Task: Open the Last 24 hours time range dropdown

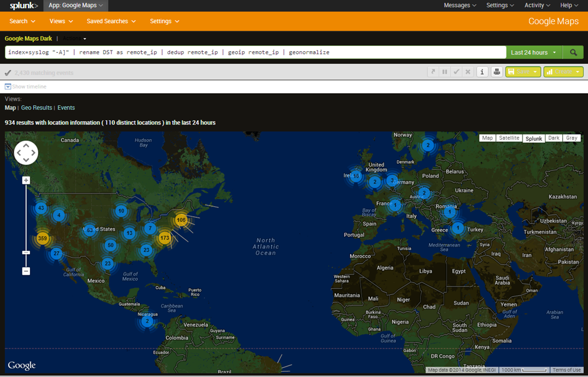Action: click(533, 52)
